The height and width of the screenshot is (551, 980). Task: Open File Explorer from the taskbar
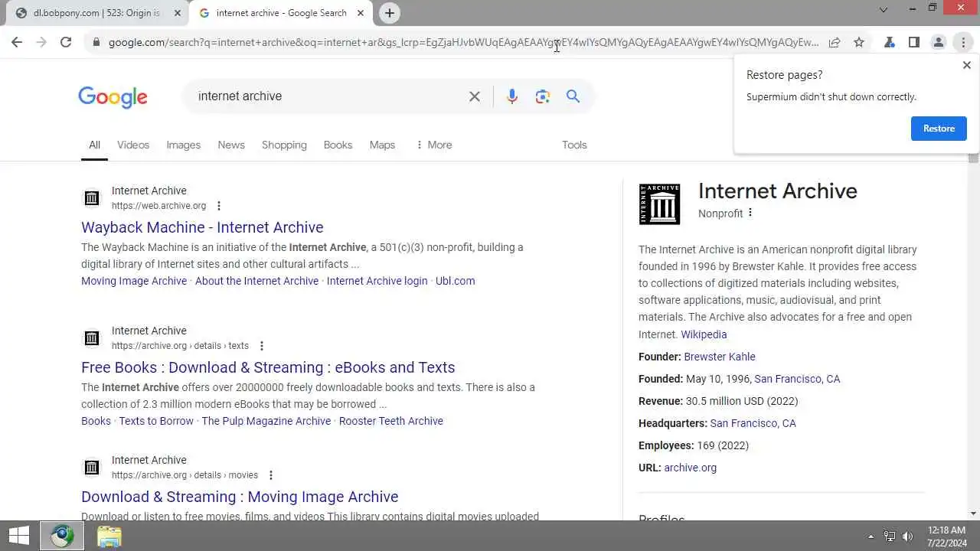point(109,536)
